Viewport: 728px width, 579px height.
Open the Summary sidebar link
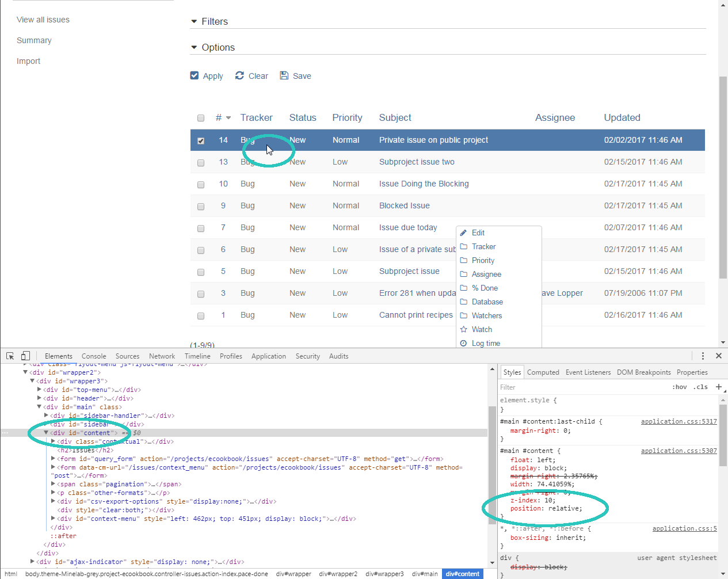[x=34, y=40]
